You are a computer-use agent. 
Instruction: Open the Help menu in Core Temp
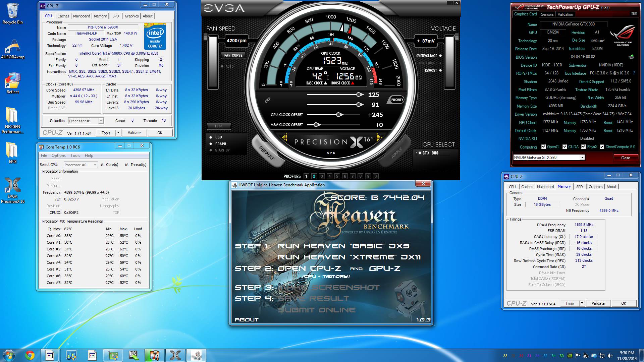coord(89,156)
